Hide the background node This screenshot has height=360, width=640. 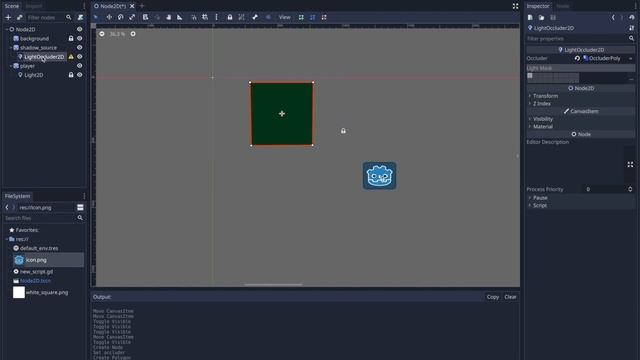click(x=80, y=38)
